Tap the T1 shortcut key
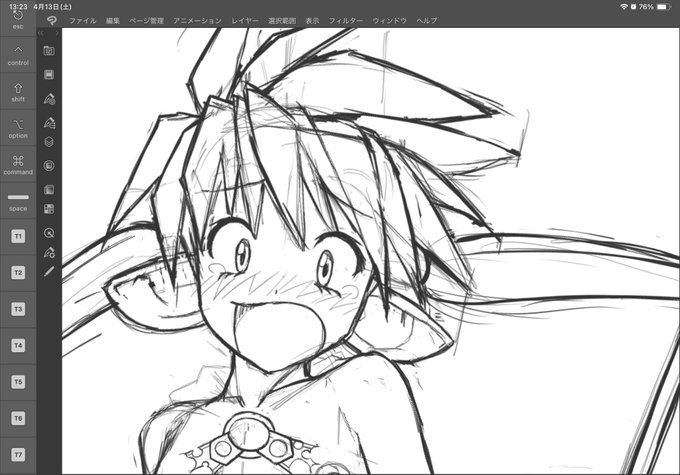Screen dimensions: 680x475 [18, 236]
